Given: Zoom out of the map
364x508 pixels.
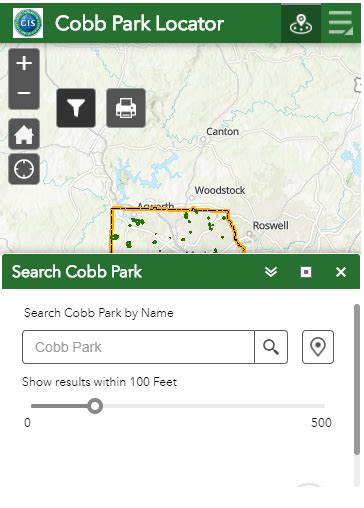Looking at the screenshot, I should tap(24, 93).
